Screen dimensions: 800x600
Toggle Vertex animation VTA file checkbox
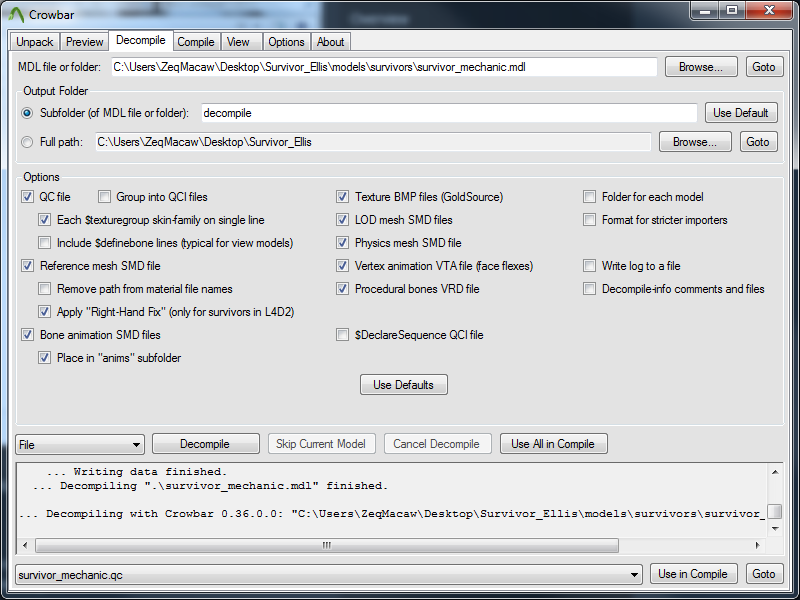tap(342, 266)
